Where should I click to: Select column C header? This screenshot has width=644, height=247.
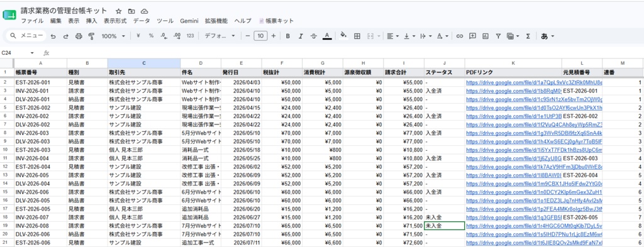point(144,63)
